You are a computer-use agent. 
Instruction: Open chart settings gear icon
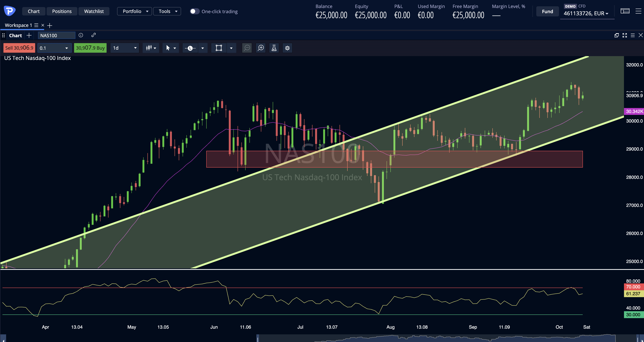[287, 48]
